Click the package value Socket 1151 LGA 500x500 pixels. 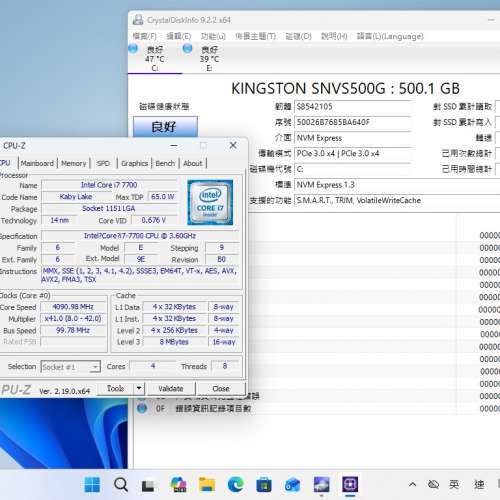click(109, 209)
